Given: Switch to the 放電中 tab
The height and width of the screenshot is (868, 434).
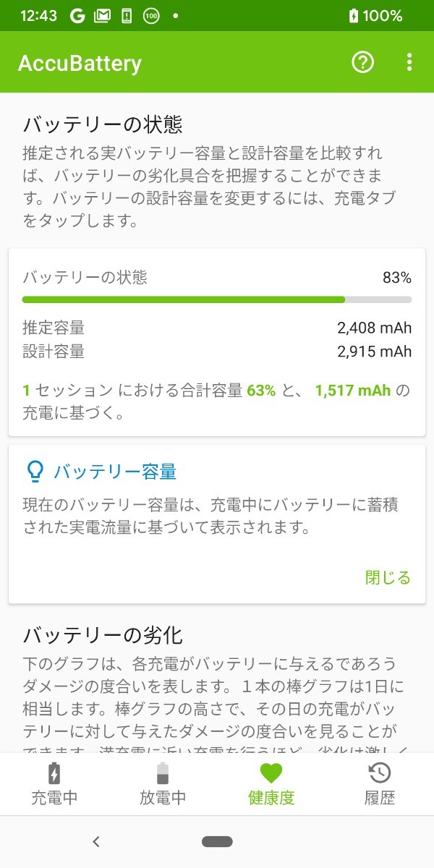Looking at the screenshot, I should tap(163, 798).
